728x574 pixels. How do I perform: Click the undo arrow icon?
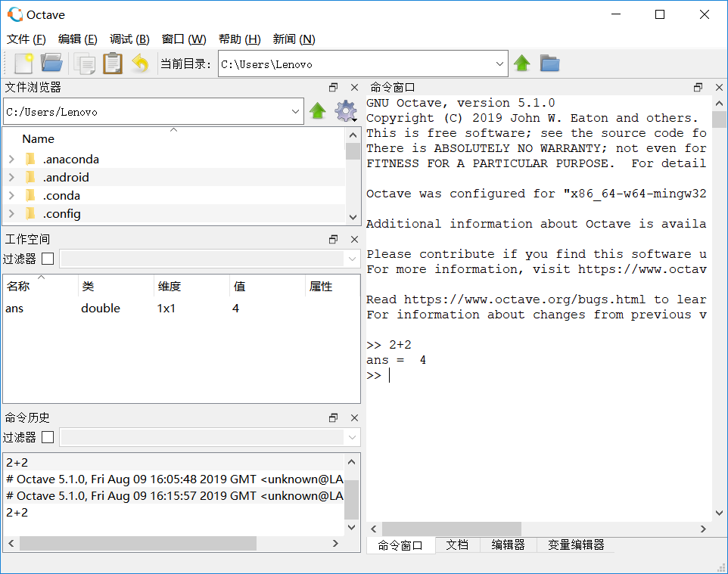(x=141, y=63)
